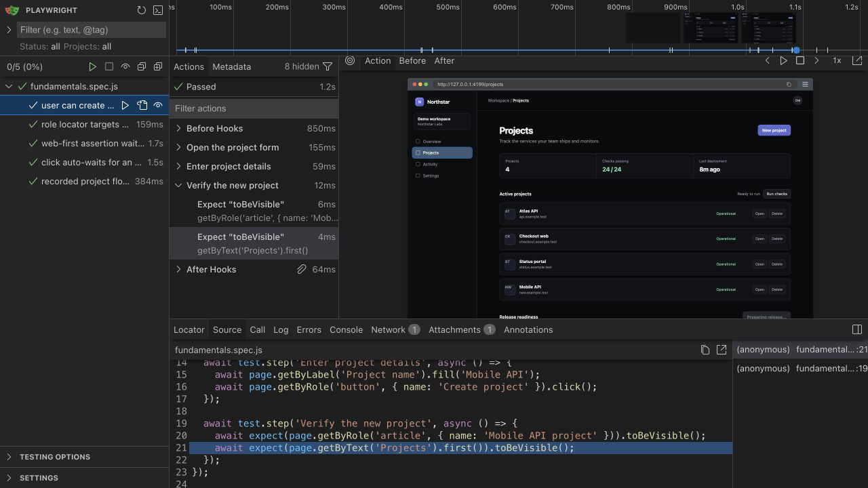The image size is (868, 488).
Task: Reload tests with the refresh icon
Action: click(141, 10)
